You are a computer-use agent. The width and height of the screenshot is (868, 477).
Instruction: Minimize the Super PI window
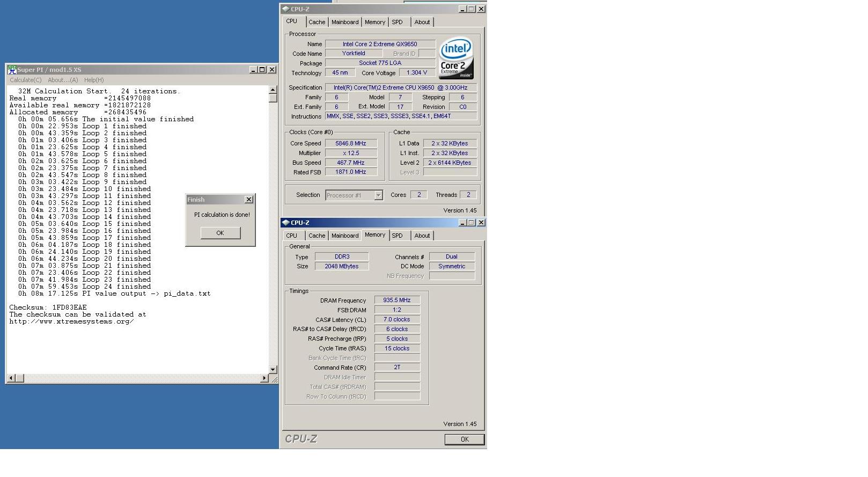[x=253, y=70]
